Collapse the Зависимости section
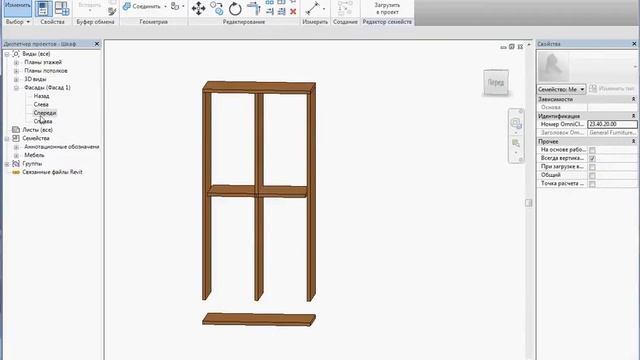Viewport: 640px width, 360px height. tap(633, 99)
